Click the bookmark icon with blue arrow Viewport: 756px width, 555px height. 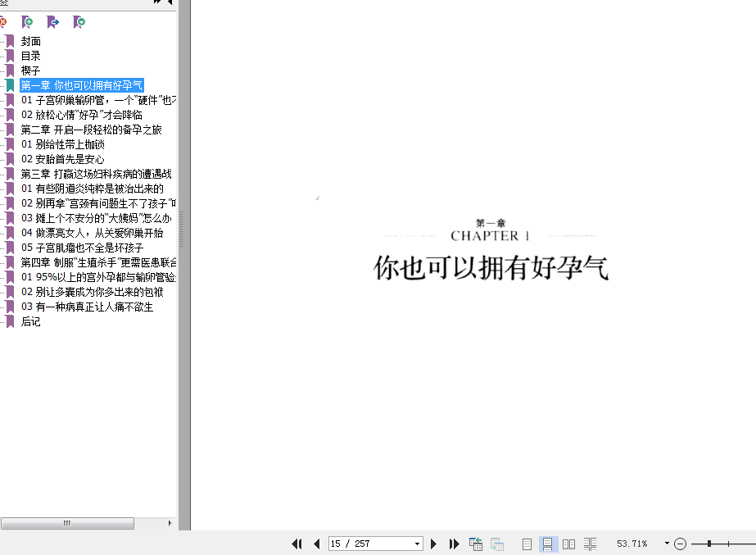click(x=52, y=22)
